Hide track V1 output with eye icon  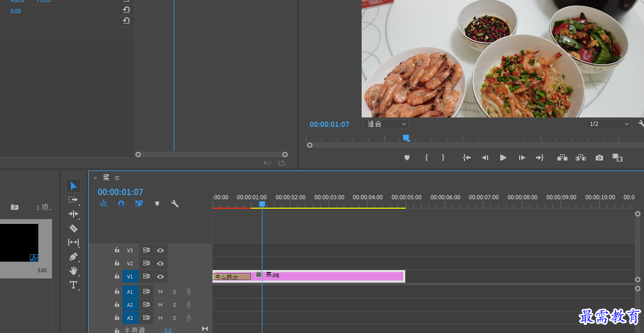point(161,276)
